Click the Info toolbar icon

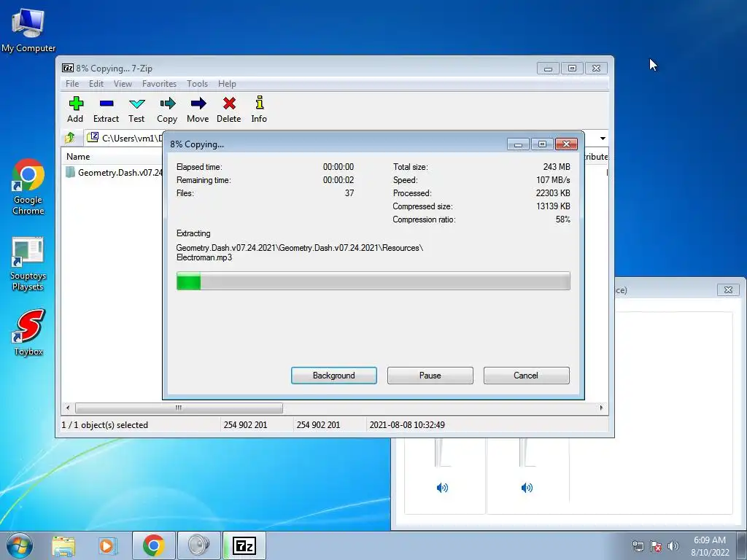259,109
